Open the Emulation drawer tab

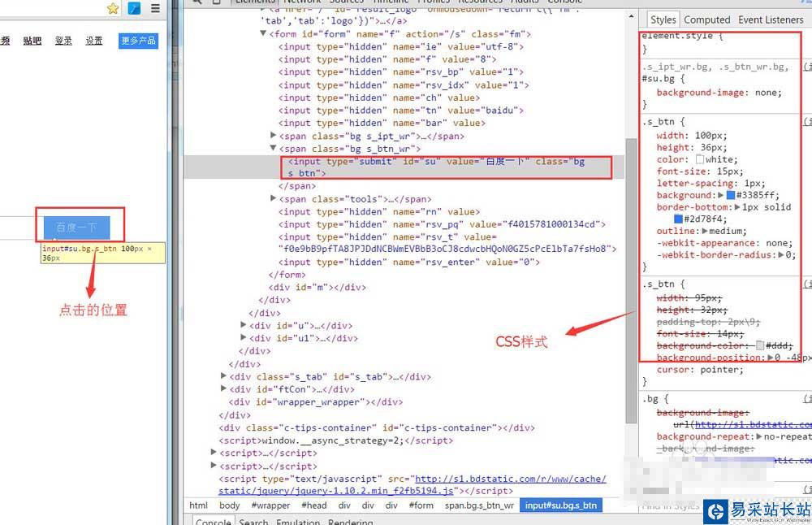point(298,520)
